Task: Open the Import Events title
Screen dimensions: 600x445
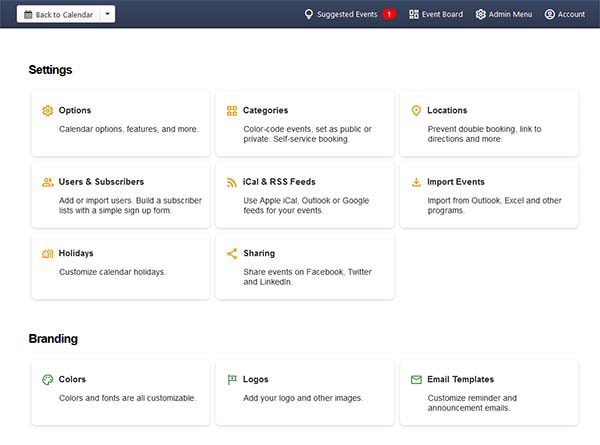Action: point(456,182)
